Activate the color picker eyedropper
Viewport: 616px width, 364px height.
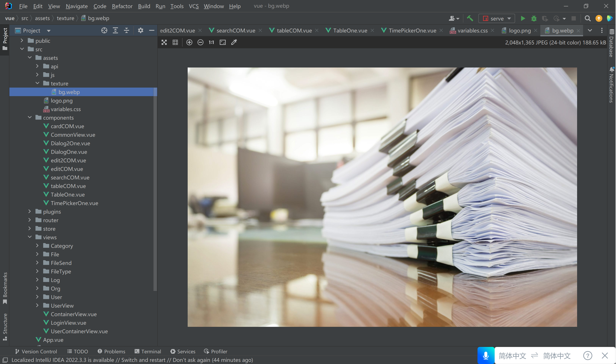[x=234, y=43]
